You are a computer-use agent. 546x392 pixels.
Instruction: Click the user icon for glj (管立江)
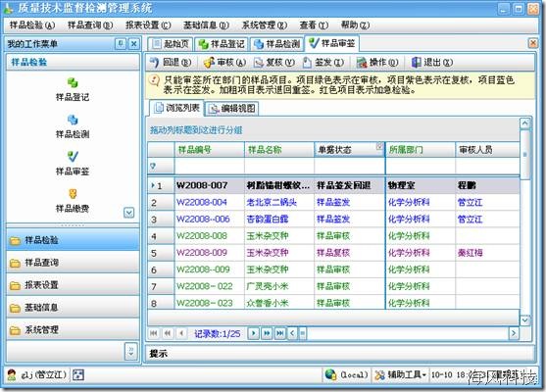(12, 374)
